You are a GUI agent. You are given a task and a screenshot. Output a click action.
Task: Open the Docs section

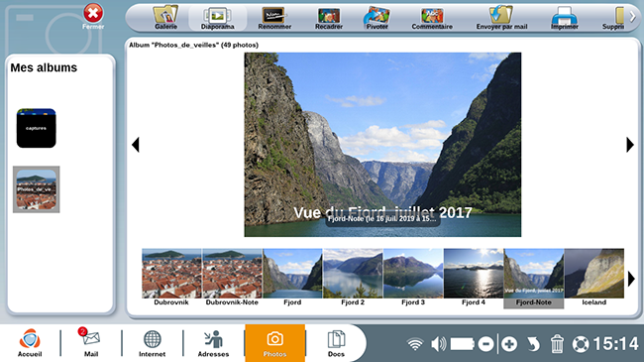[336, 343]
